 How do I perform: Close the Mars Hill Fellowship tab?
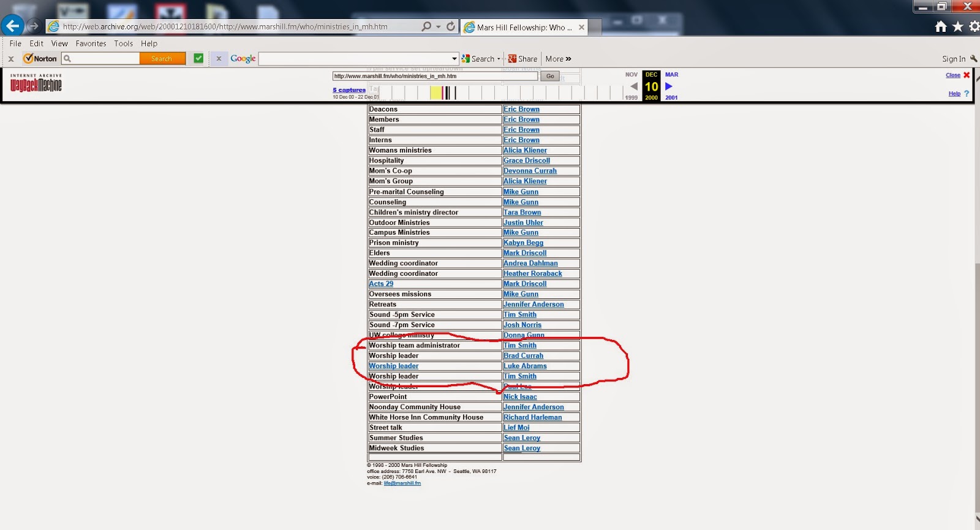click(581, 27)
